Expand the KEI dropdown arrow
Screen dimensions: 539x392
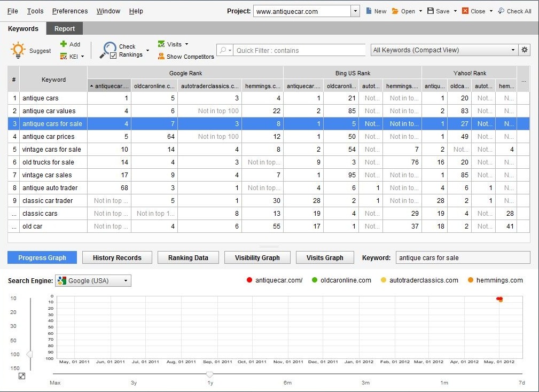point(82,57)
